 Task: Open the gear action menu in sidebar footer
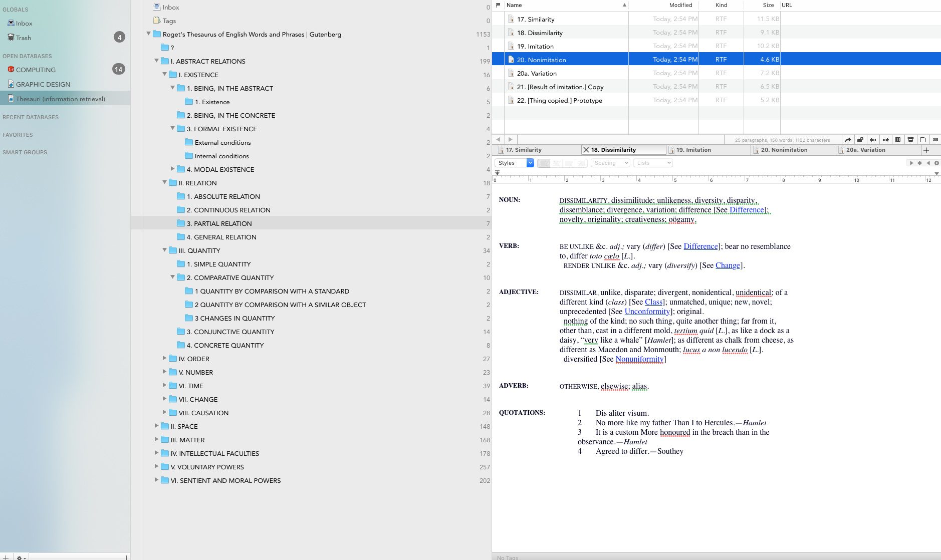[x=21, y=557]
